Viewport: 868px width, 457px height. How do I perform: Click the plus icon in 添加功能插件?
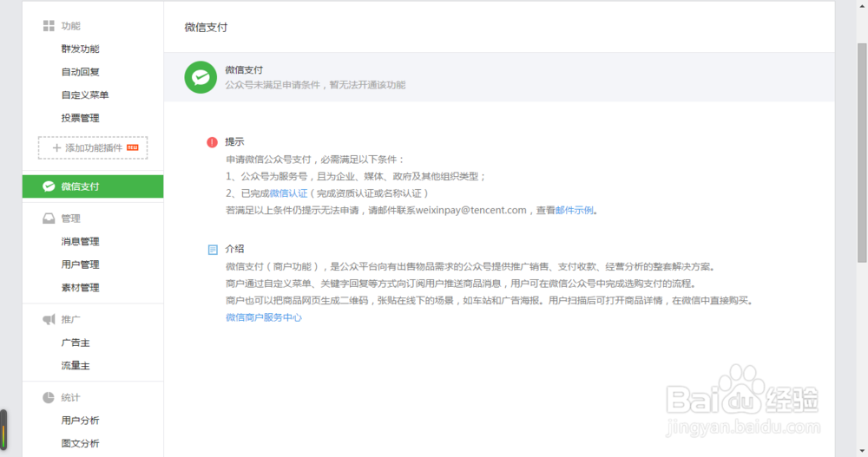click(56, 147)
